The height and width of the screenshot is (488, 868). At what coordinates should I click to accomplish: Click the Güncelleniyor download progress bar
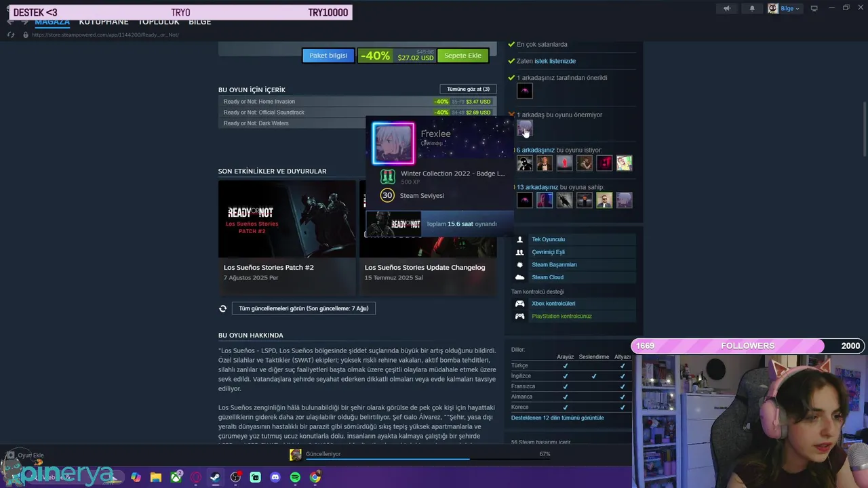coord(427,459)
